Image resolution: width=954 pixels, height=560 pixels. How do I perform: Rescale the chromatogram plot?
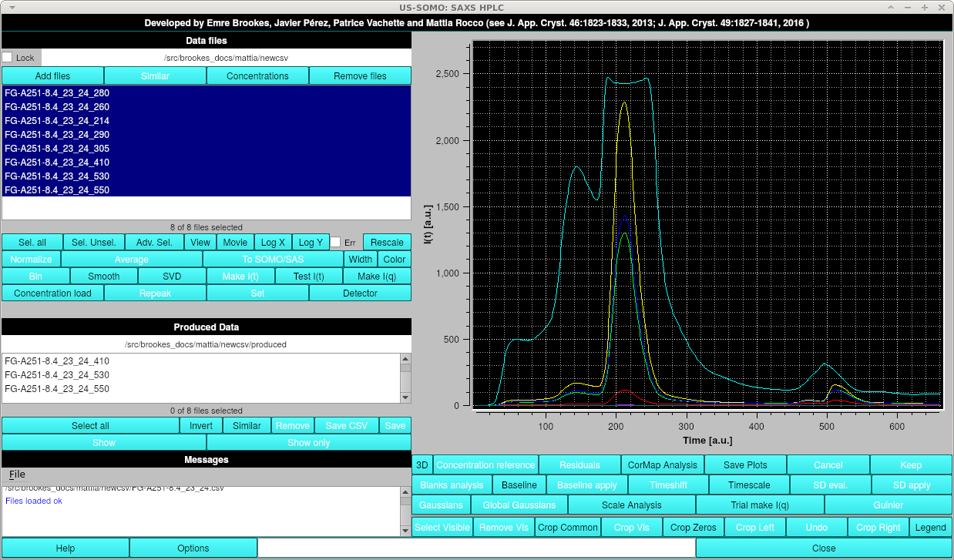pos(387,241)
